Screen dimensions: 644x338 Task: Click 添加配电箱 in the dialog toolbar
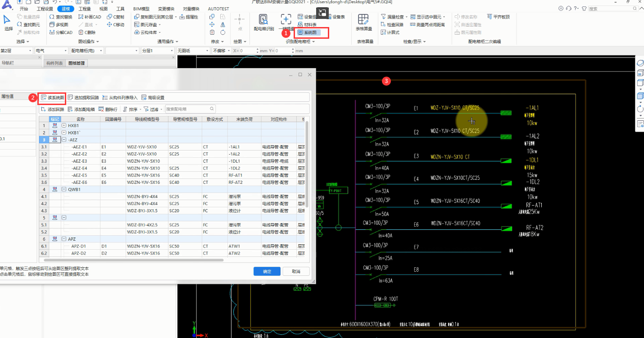click(x=81, y=109)
